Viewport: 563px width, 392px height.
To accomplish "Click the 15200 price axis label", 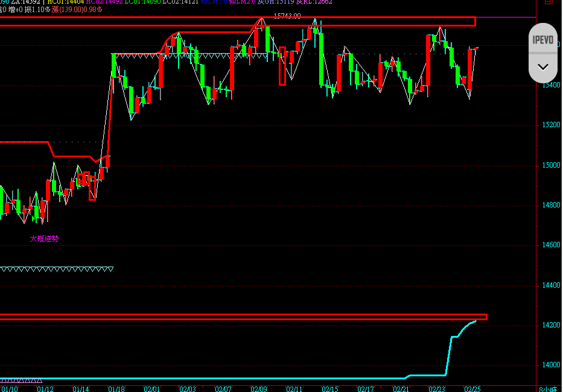I will (551, 125).
